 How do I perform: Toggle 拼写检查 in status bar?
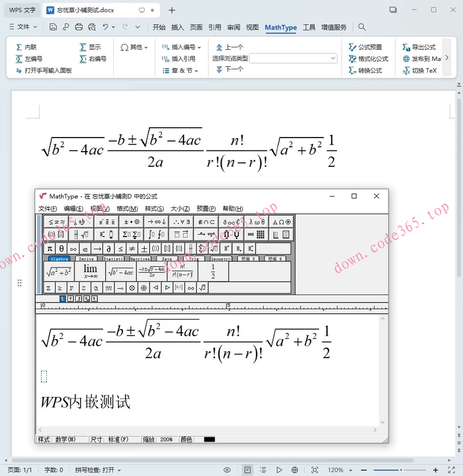[x=97, y=470]
